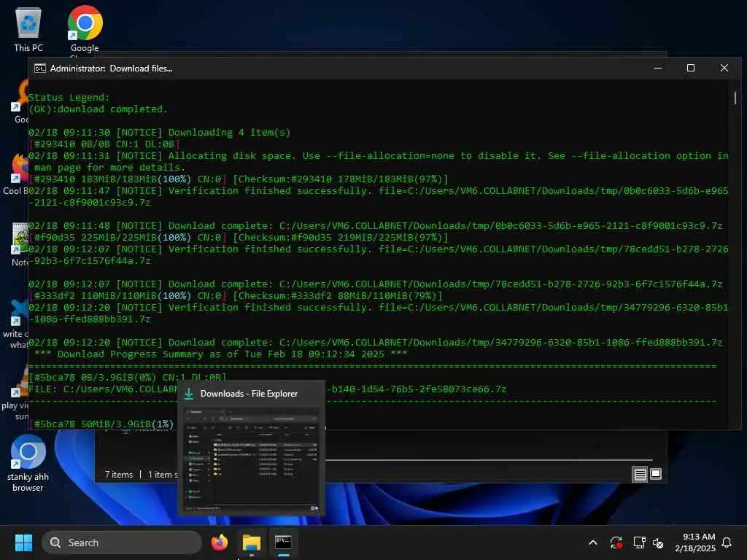
Task: Click the File Explorer horizontal scrollbar
Action: pos(489,460)
